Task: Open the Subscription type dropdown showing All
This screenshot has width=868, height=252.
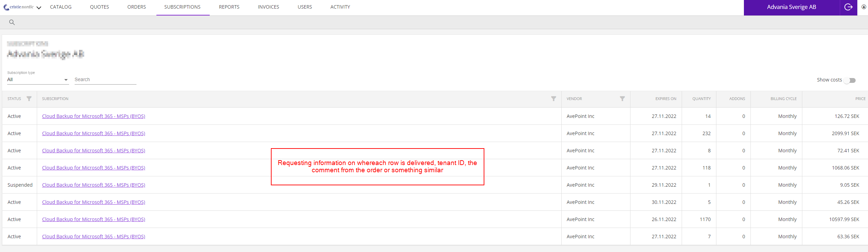Action: point(38,80)
